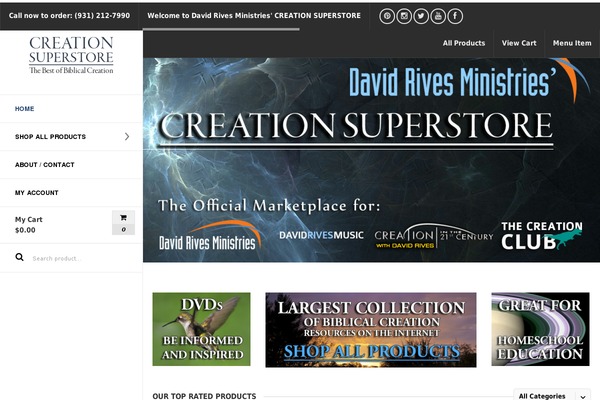The image size is (600, 400).
Task: Open the DVDs Be Informed banner
Action: [x=201, y=329]
